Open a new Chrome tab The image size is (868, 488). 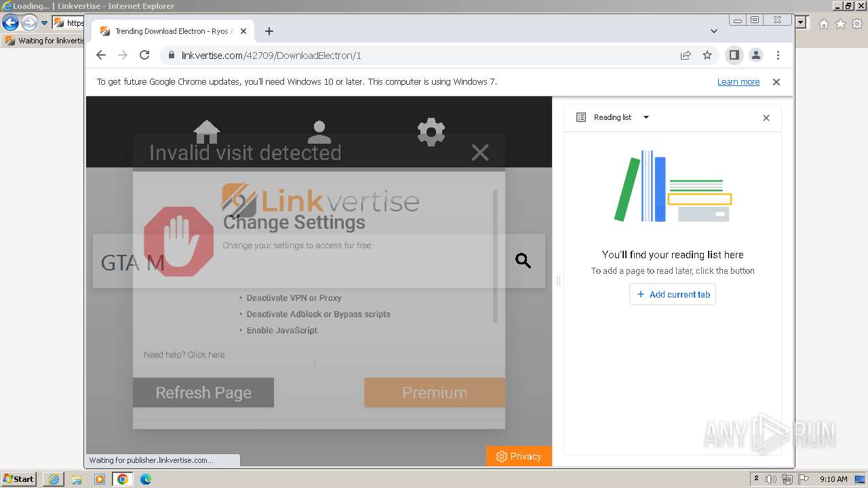269,31
